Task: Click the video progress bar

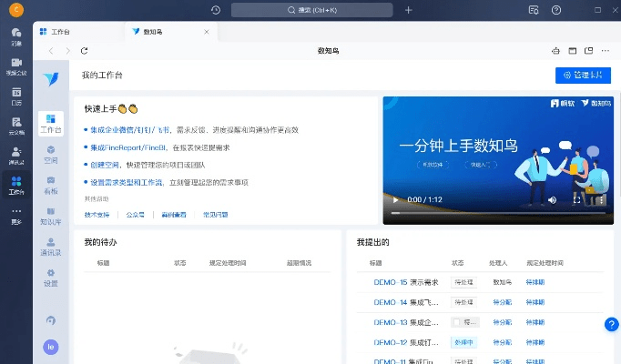Action: 498,213
